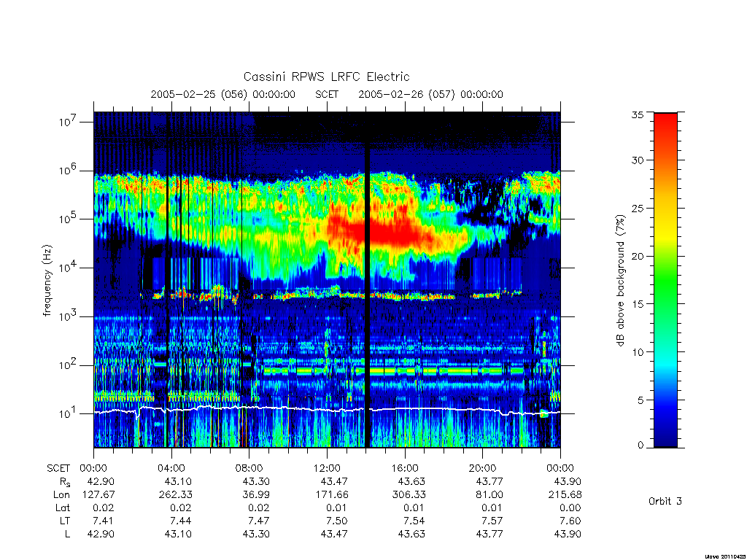The image size is (747, 560).
Task: Click Rs row value 43.10 under 04:00
Action: 178,481
